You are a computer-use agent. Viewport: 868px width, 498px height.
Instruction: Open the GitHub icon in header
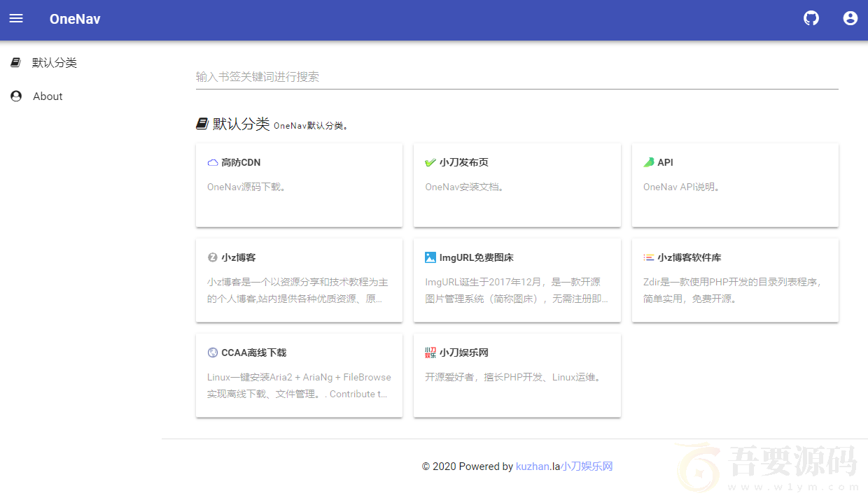[x=811, y=18]
